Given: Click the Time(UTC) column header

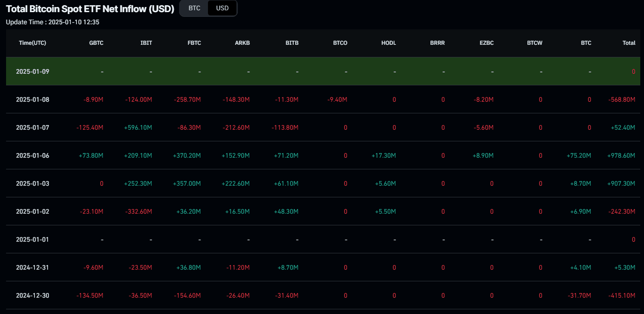Looking at the screenshot, I should pyautogui.click(x=33, y=43).
